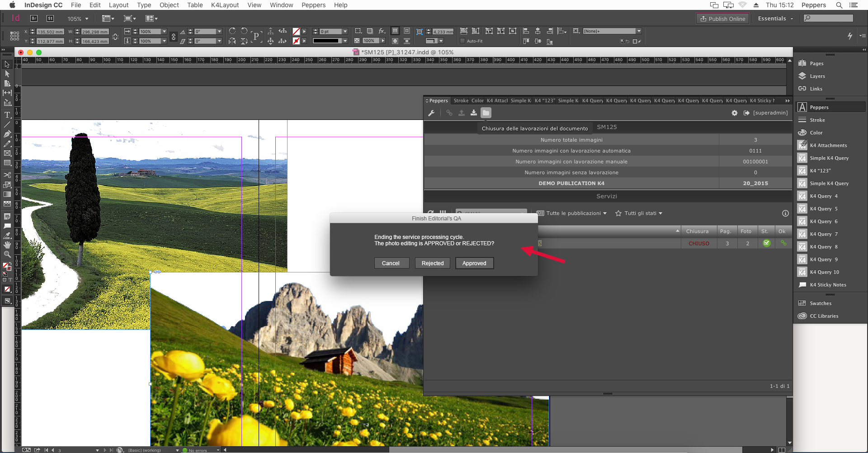Toggle constrain proportions link for scaling
This screenshot has height=453, width=868.
tap(174, 37)
